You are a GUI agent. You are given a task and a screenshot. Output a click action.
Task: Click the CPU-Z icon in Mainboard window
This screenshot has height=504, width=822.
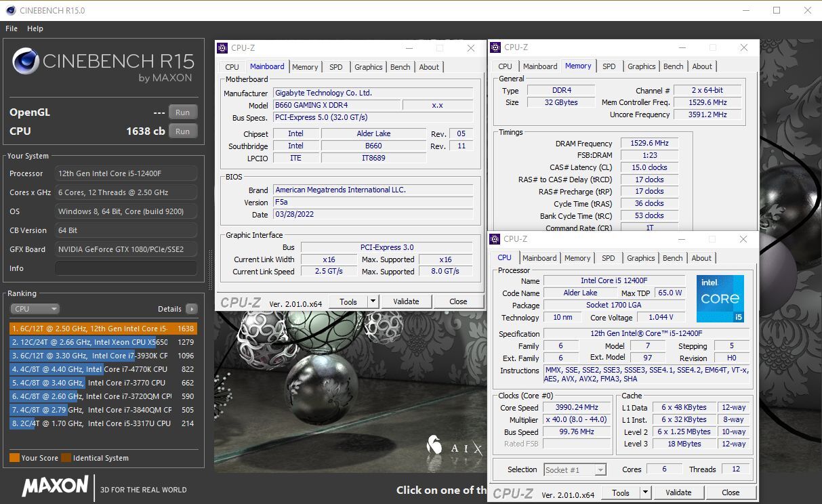(x=223, y=48)
